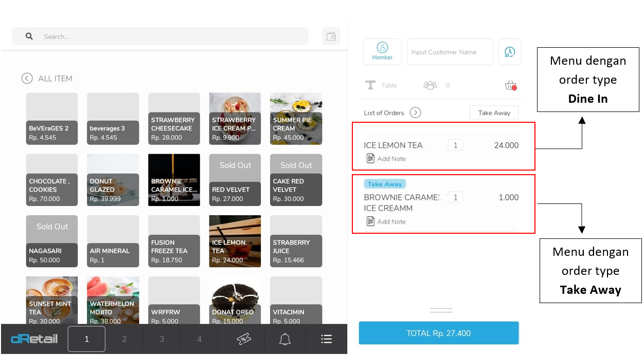The image size is (644, 355).
Task: Click the wallet icon beside search bar
Action: 331,36
